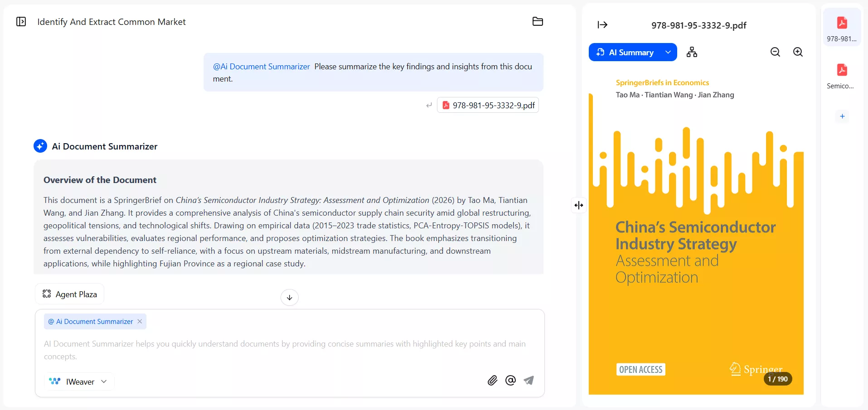Open the attached 978-981-95-3332-9.pdf chip
Image resolution: width=868 pixels, height=410 pixels.
[x=488, y=105]
